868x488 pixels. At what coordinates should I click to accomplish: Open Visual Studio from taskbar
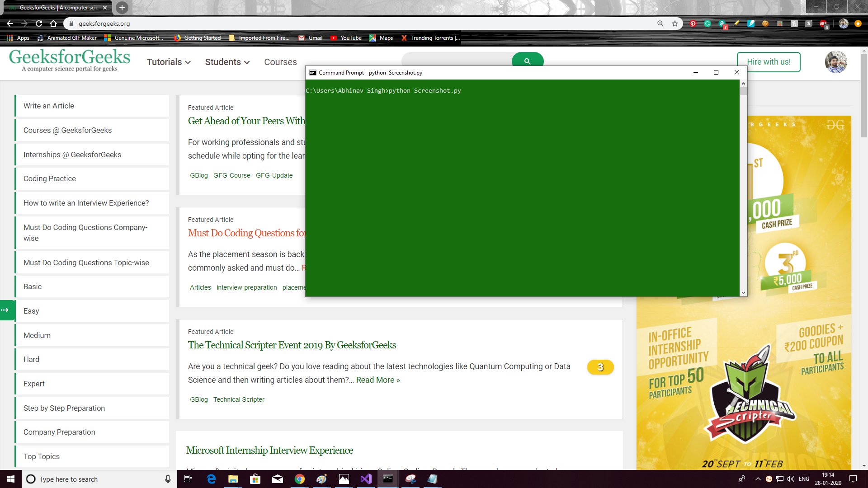(366, 479)
